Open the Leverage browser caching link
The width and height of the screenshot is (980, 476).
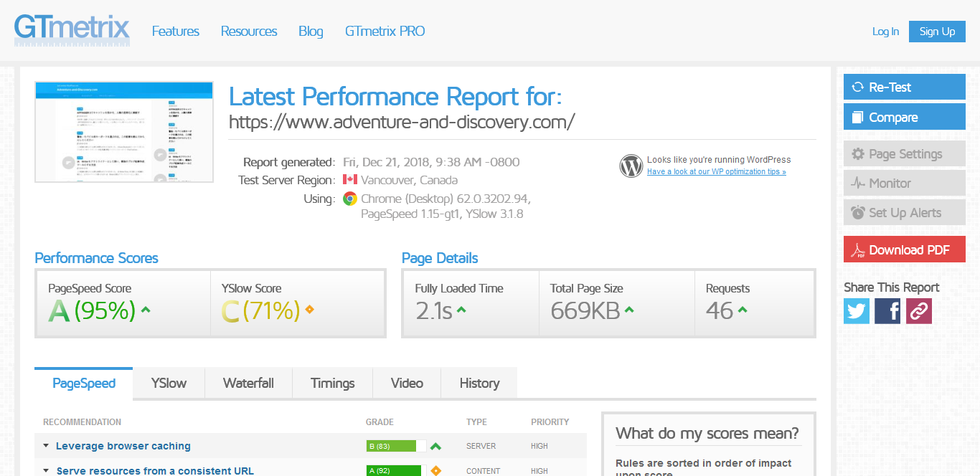coord(123,446)
